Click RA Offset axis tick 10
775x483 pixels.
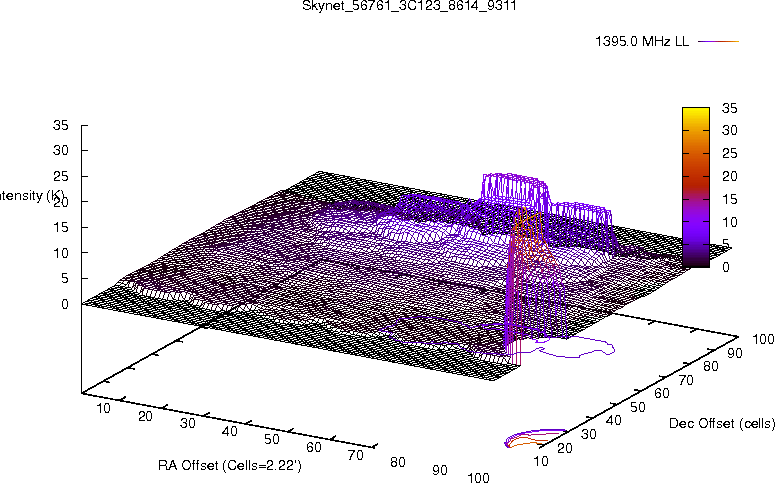(103, 408)
